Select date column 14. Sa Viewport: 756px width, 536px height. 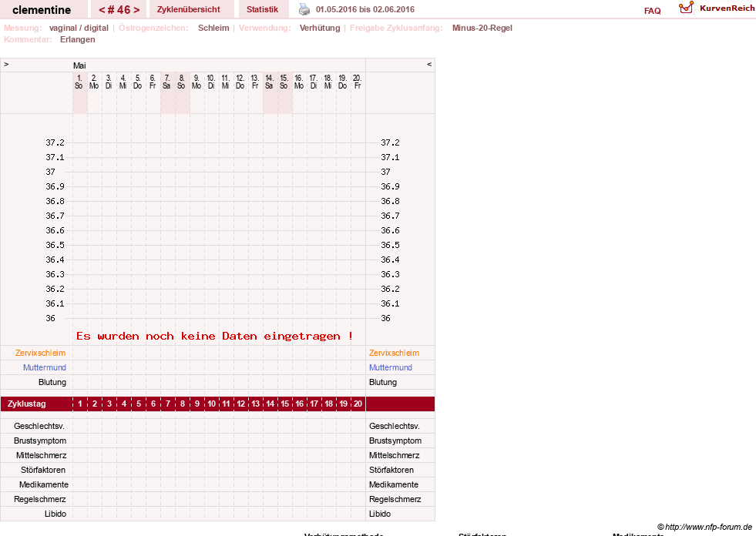click(269, 82)
